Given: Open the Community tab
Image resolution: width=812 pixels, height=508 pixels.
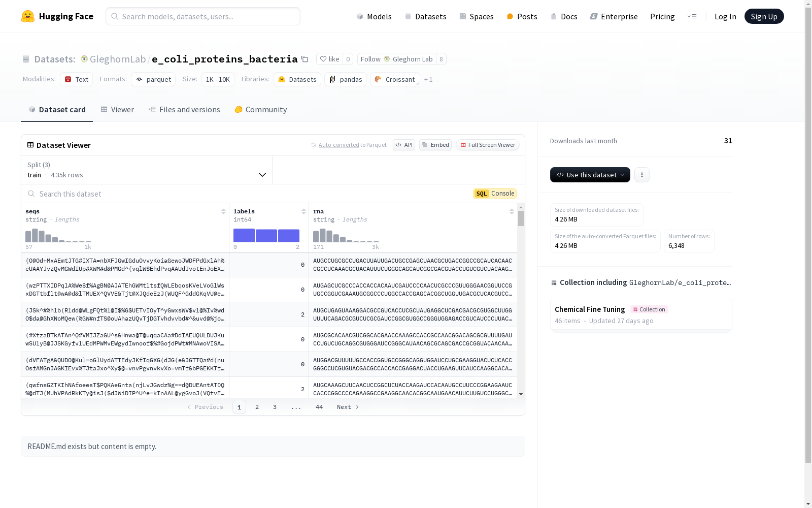Looking at the screenshot, I should [261, 110].
